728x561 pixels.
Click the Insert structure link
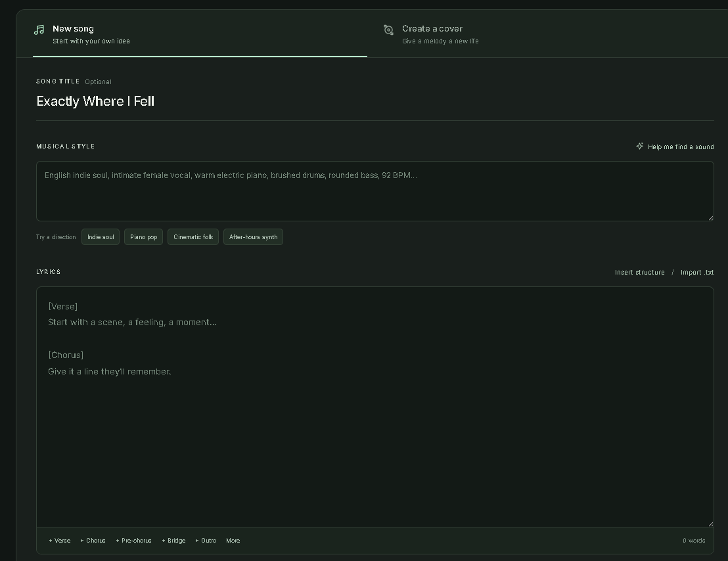point(640,273)
